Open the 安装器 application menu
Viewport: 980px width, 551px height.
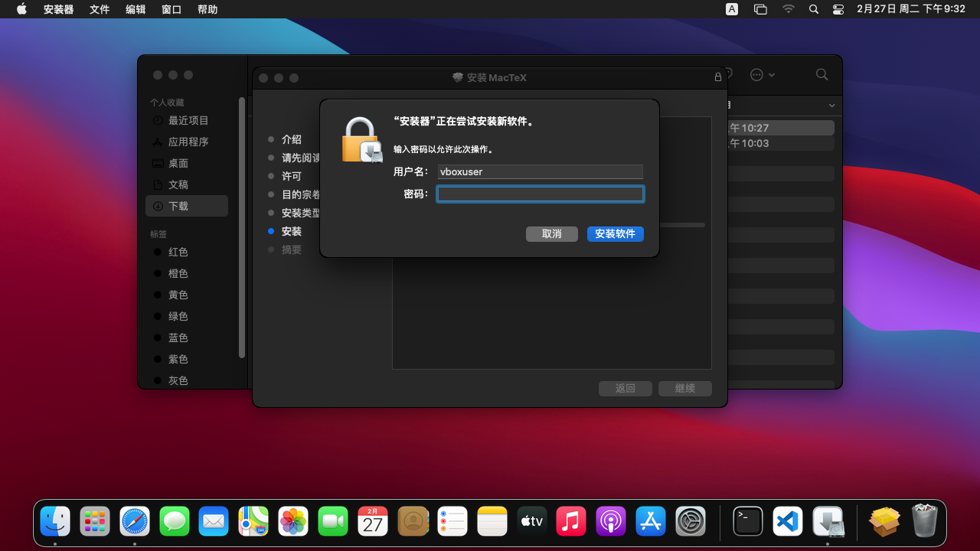(x=59, y=9)
